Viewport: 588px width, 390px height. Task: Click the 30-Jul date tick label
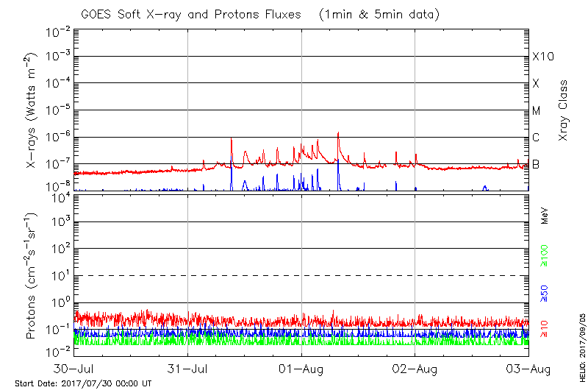click(74, 367)
